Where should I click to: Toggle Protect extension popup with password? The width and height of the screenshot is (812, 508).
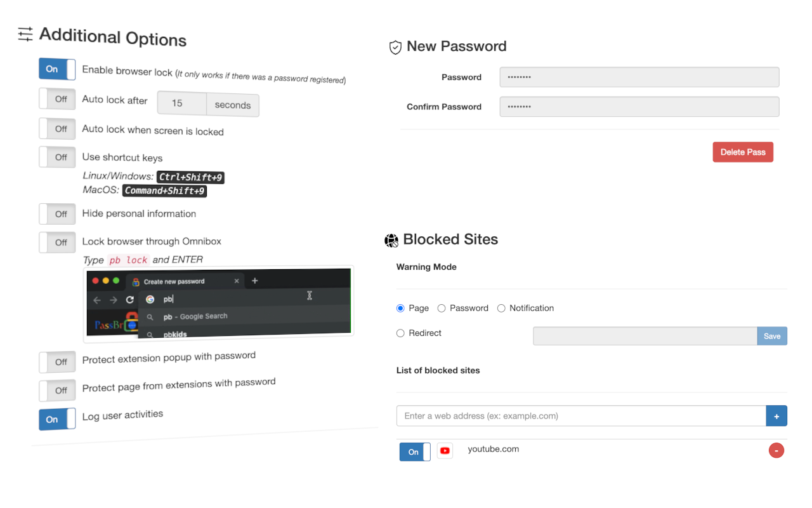(x=57, y=362)
